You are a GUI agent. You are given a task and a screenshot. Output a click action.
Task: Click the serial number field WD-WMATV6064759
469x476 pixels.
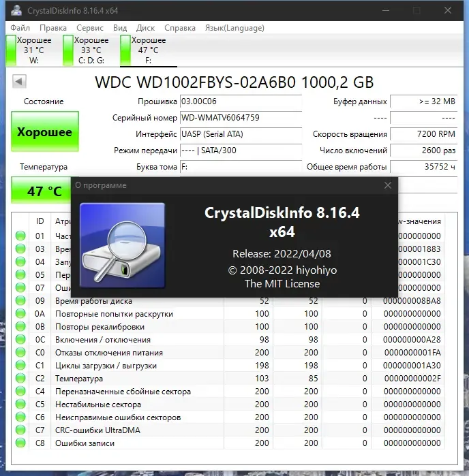[241, 118]
